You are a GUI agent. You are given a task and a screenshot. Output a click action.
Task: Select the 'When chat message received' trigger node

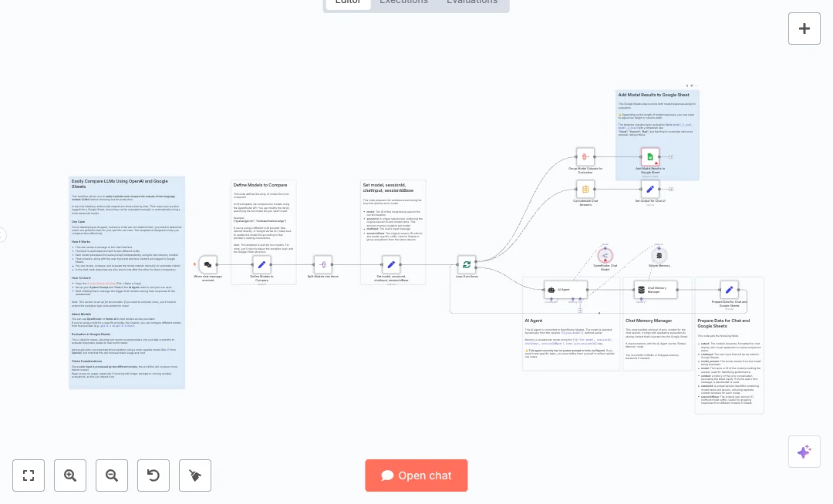point(207,264)
